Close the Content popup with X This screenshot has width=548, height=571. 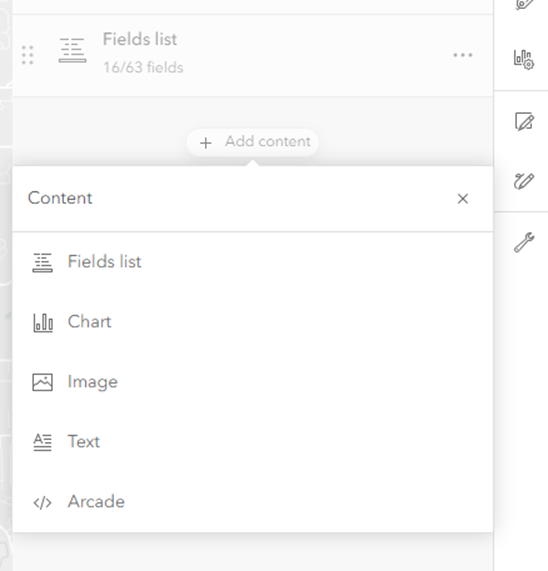pyautogui.click(x=463, y=199)
